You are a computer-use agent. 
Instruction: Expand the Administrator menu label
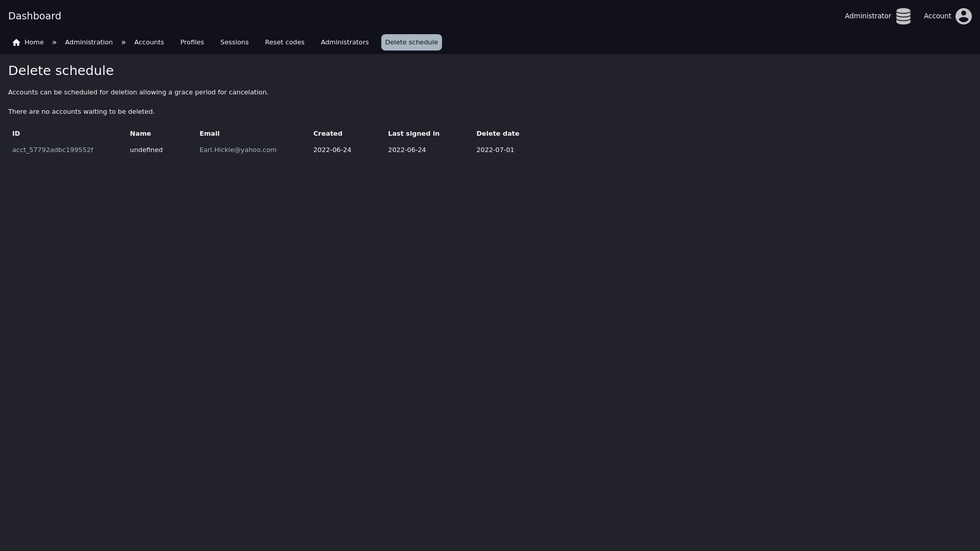point(868,16)
